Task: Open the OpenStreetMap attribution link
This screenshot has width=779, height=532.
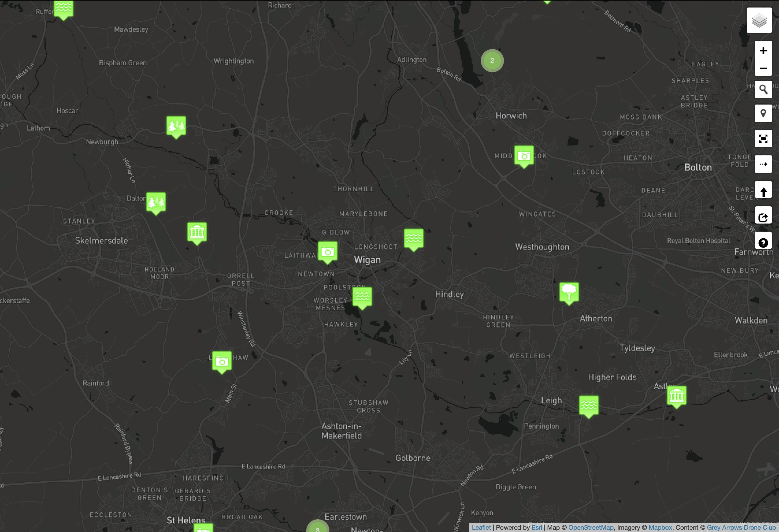Action: [591, 527]
